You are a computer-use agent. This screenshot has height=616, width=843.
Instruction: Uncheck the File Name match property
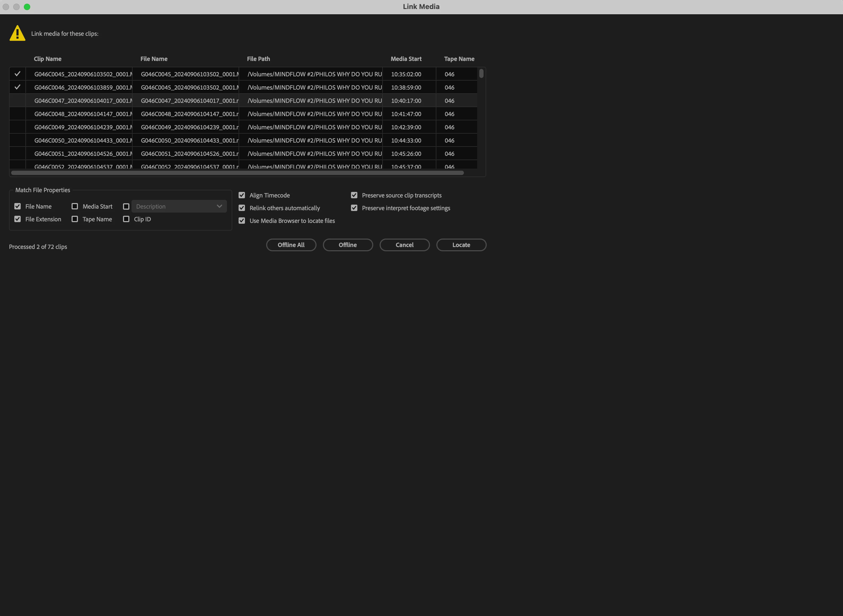tap(17, 206)
